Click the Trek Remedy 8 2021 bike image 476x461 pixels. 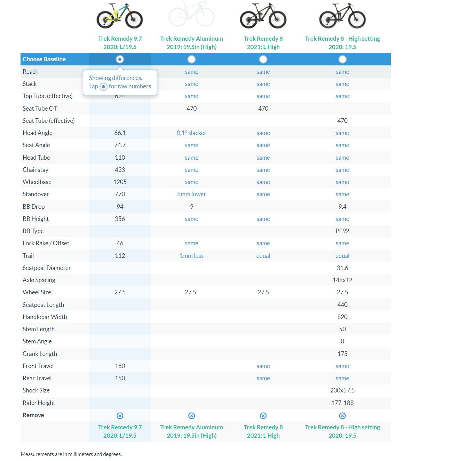click(263, 16)
